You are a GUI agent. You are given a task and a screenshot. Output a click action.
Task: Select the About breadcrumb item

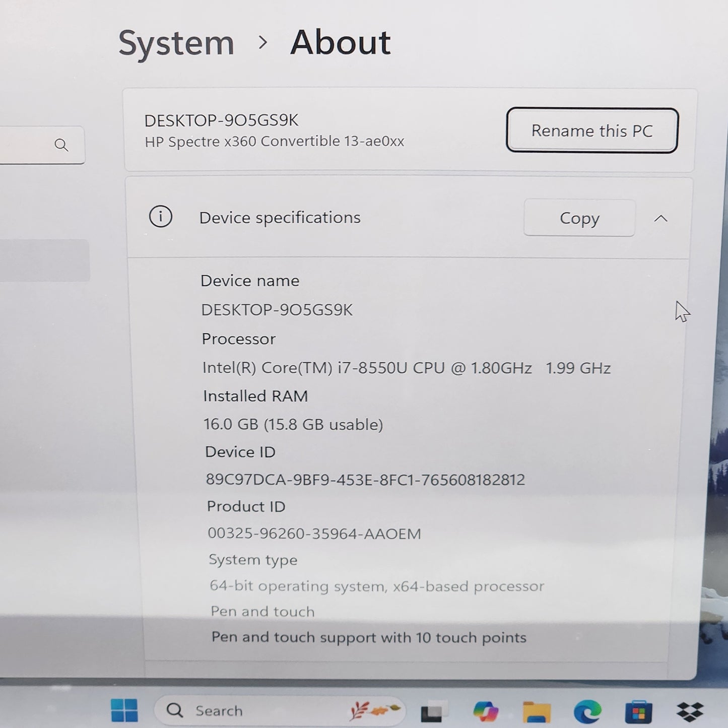(340, 43)
